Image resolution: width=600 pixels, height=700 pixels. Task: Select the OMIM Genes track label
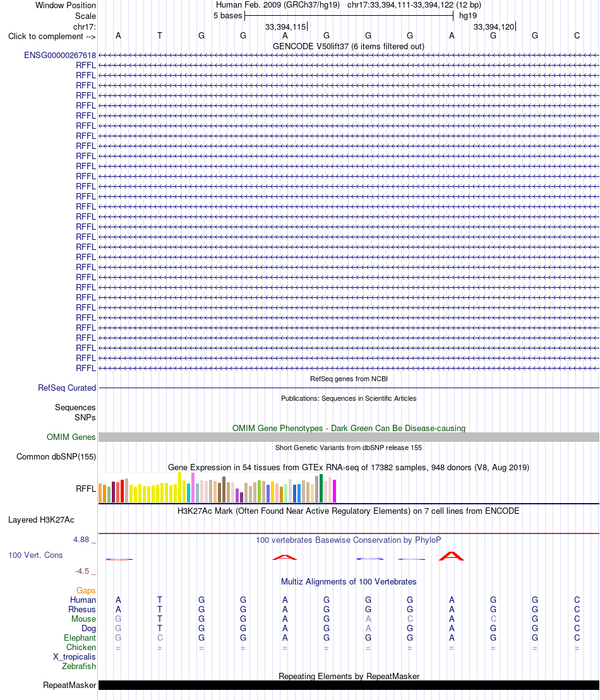[x=71, y=437]
